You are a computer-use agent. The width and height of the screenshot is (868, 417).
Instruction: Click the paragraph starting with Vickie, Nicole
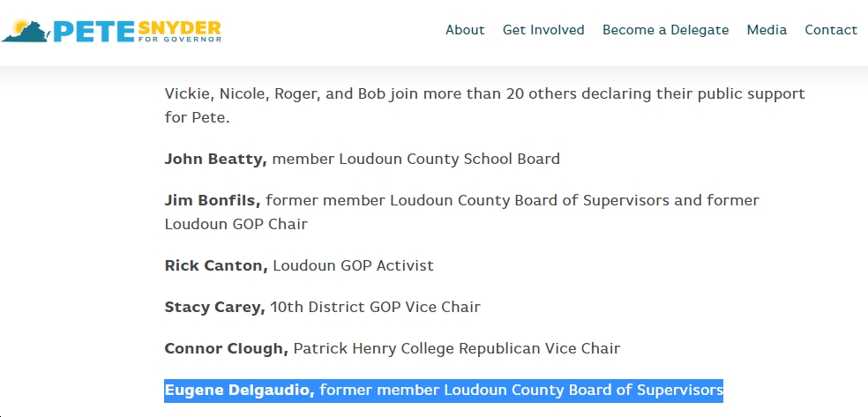click(x=484, y=105)
